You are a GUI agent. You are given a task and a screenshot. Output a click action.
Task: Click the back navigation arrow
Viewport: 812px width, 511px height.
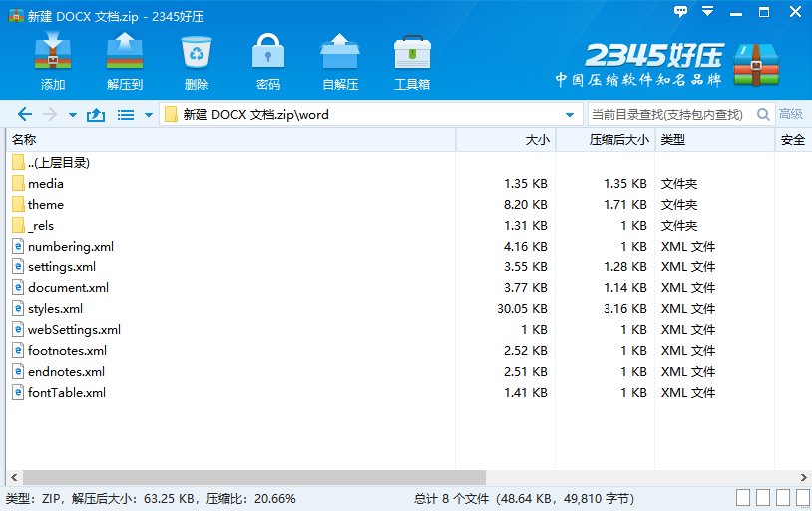point(25,115)
